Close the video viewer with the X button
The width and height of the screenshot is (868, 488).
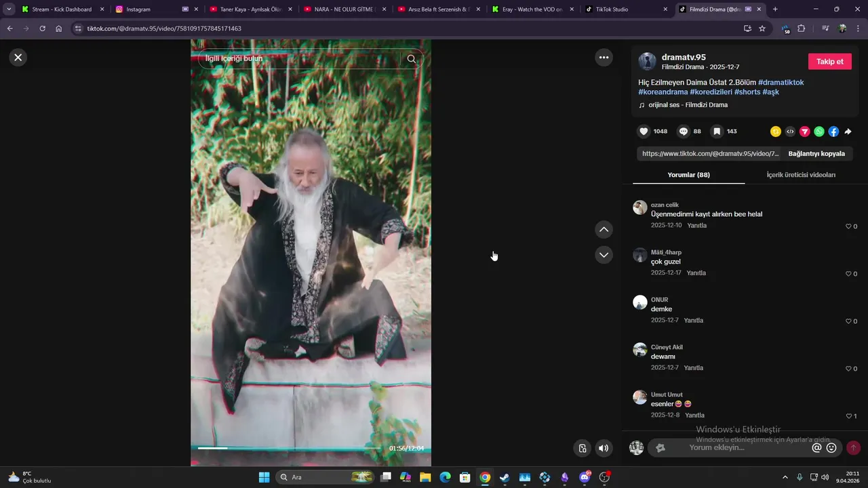click(x=18, y=58)
